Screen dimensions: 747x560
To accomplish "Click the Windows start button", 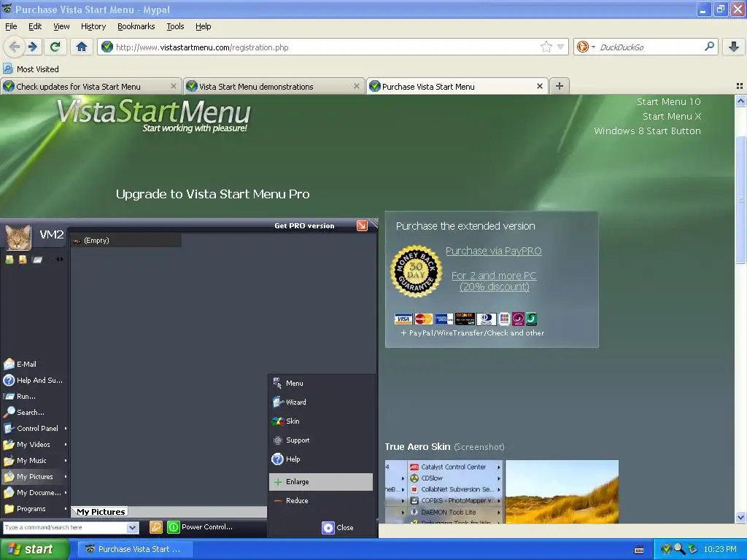I will tap(34, 549).
